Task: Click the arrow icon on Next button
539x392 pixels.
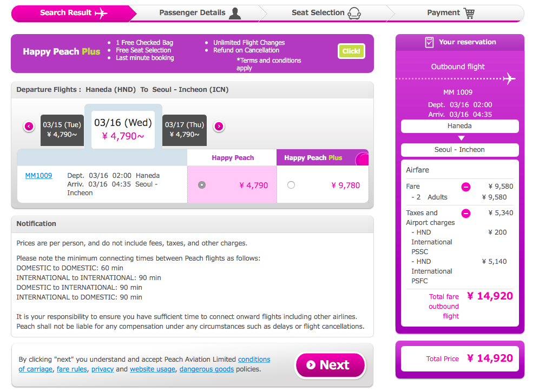Action: click(311, 365)
